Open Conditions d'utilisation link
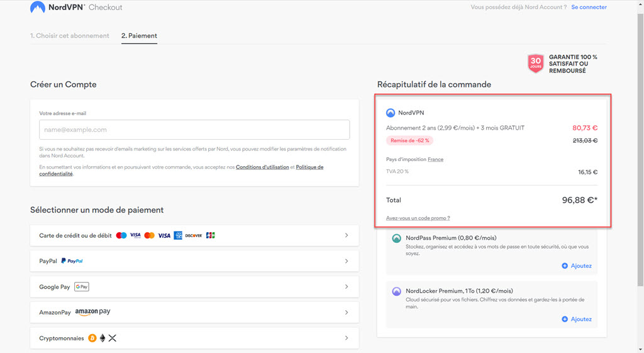 click(x=262, y=167)
